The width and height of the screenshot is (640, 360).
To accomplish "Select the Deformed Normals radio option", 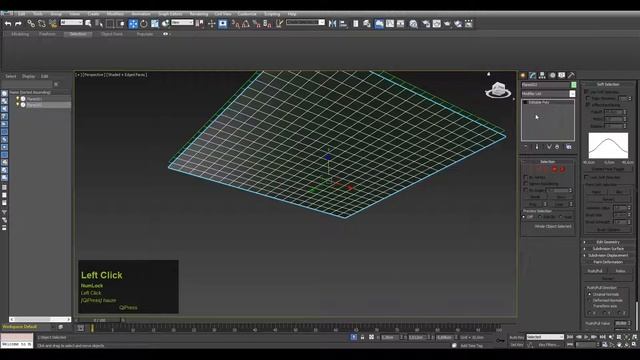I will tap(589, 300).
